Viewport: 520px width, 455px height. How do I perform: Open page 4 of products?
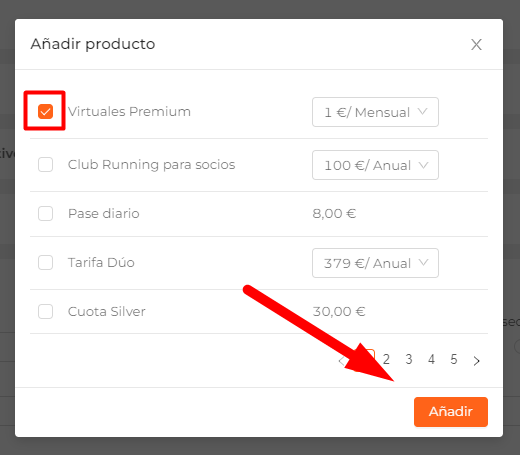(431, 359)
